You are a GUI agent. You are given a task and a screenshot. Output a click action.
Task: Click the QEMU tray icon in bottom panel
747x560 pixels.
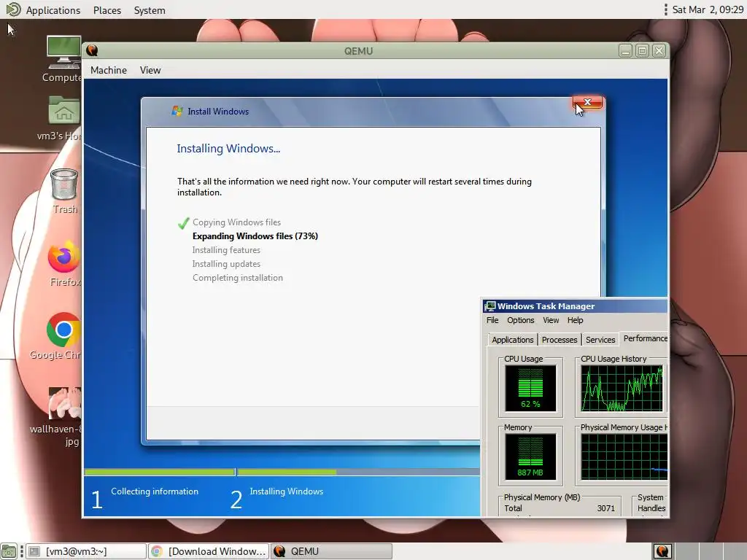[662, 551]
